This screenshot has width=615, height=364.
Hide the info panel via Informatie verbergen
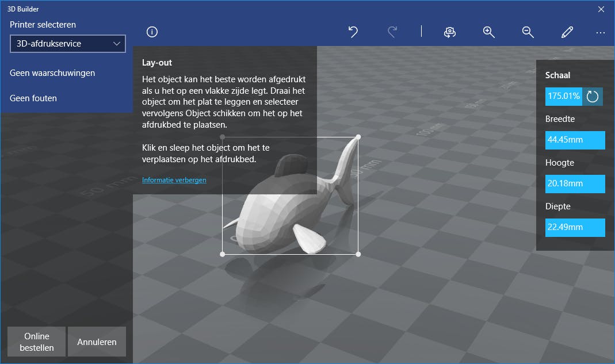pyautogui.click(x=174, y=179)
